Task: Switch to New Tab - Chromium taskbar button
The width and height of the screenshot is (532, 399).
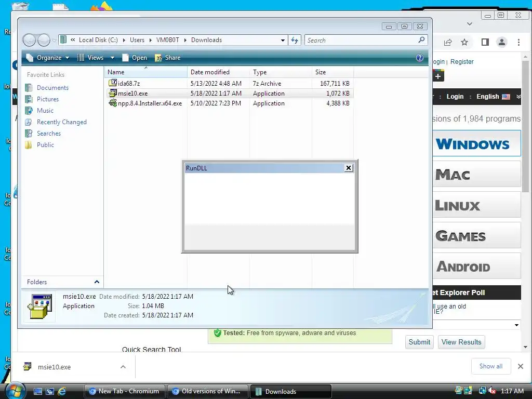Action: pyautogui.click(x=124, y=391)
